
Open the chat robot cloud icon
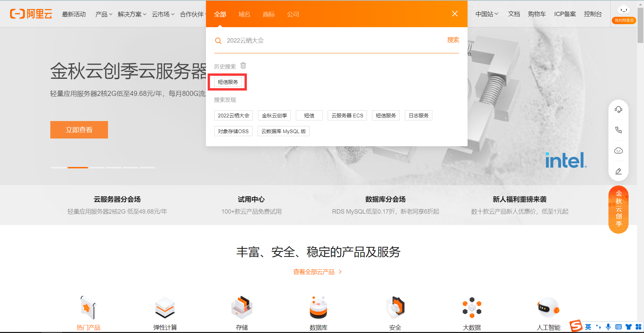click(x=619, y=151)
